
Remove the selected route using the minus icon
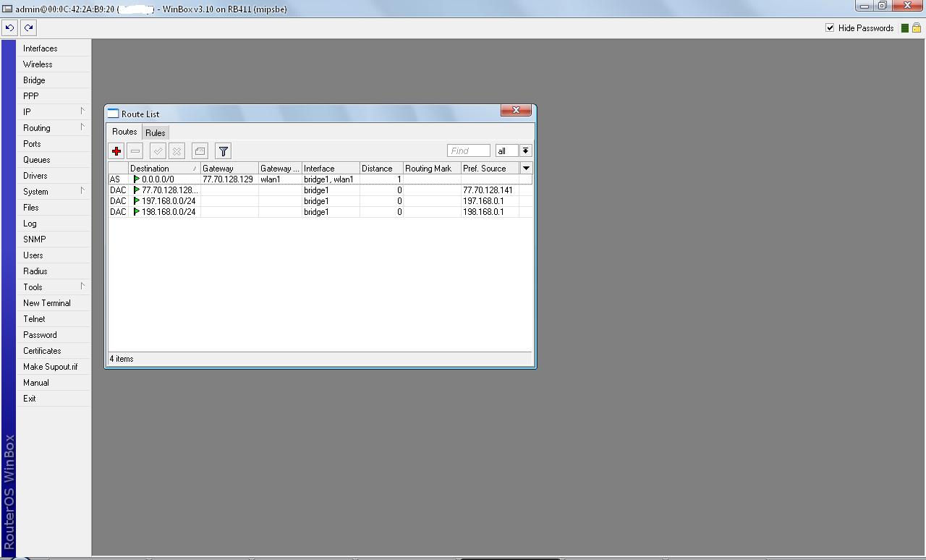pos(135,150)
